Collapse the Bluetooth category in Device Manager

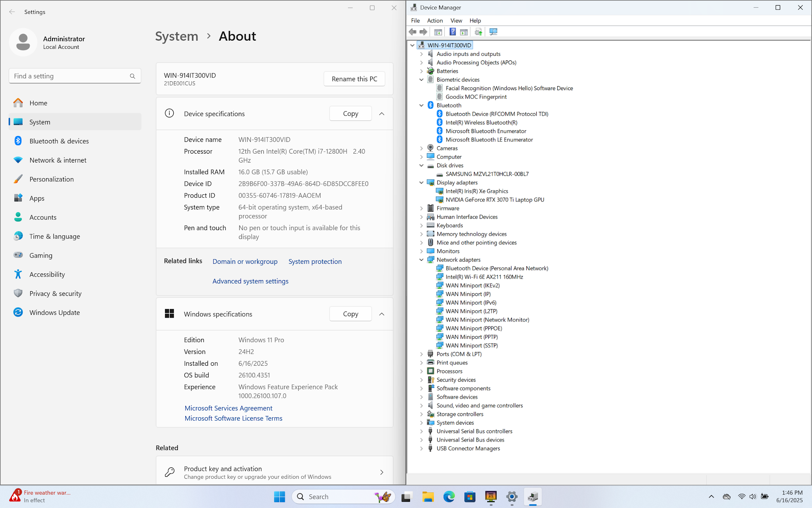click(422, 105)
